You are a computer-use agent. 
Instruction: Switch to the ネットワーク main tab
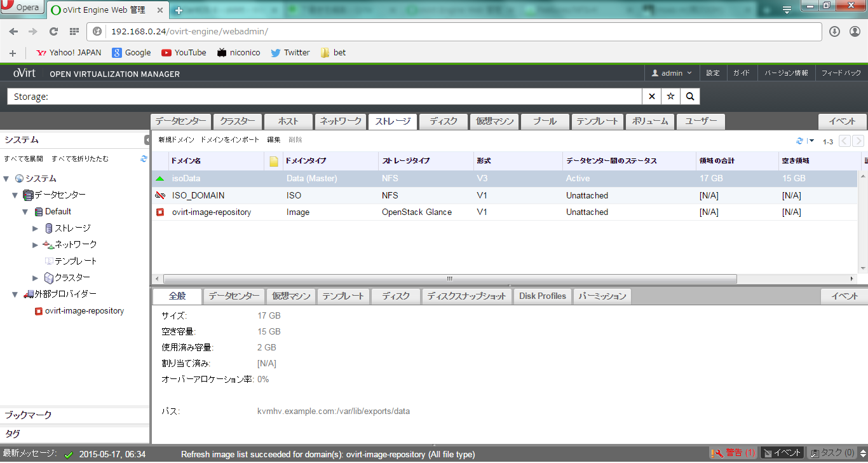[x=341, y=121]
